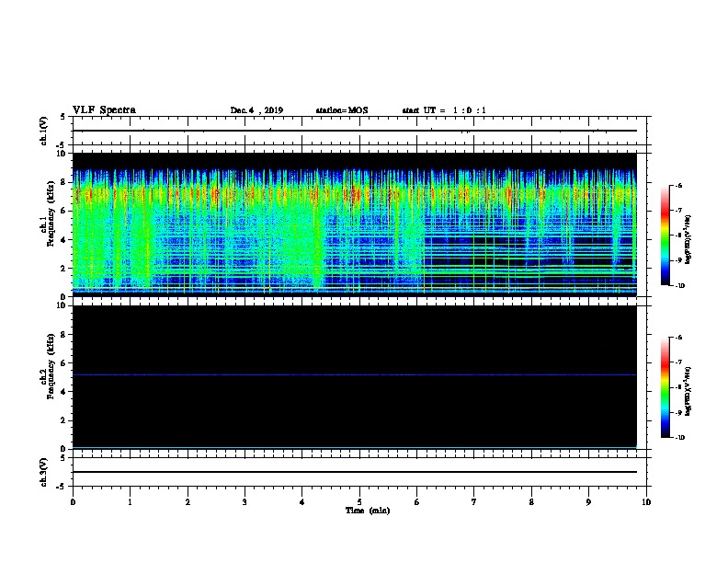Click time axis tick label "9"
This screenshot has width=728, height=563.
(x=588, y=502)
